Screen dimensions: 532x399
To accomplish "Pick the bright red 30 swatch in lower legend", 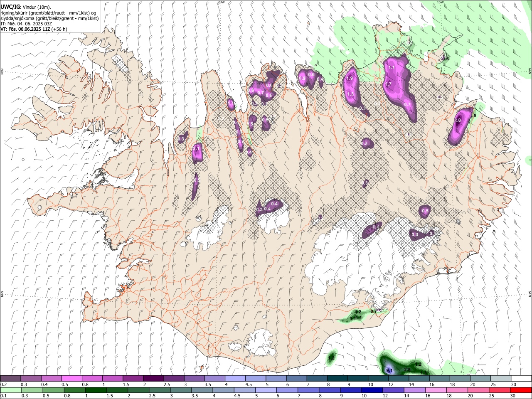I will (x=520, y=390).
